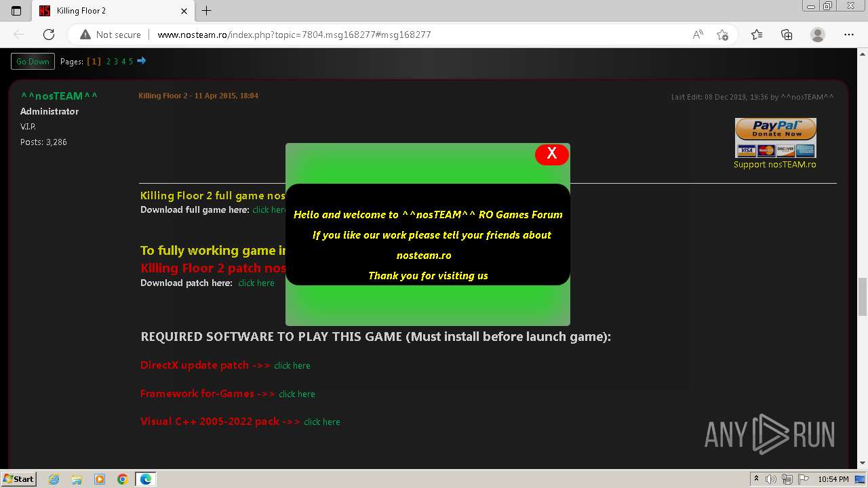Enable Read aloud in address bar
This screenshot has height=488, width=868.
(698, 35)
